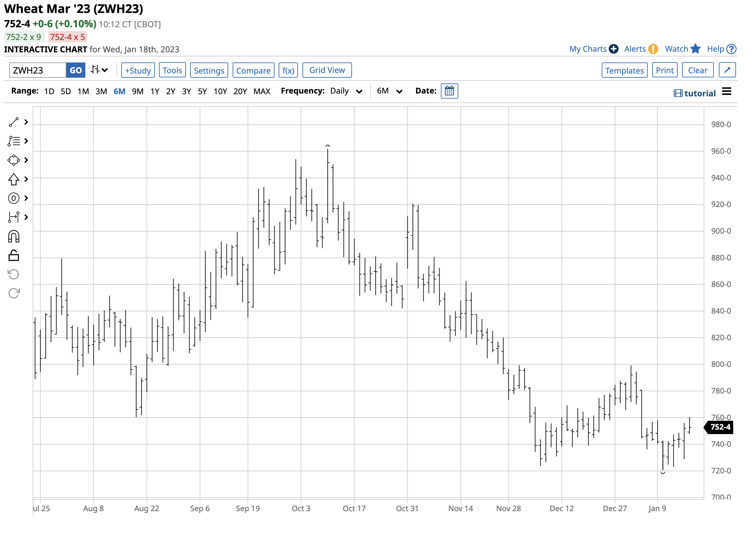This screenshot has height=534, width=756.
Task: Open the chart hamburger menu icon
Action: click(x=726, y=92)
